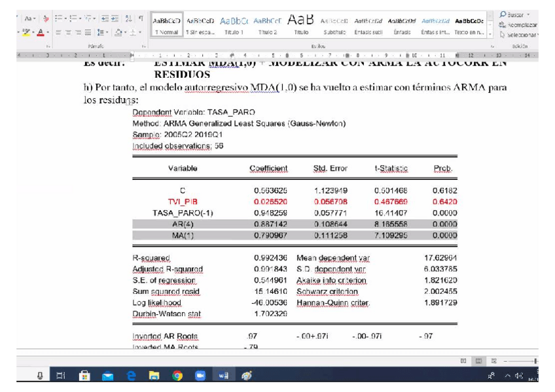555x392 pixels.
Task: Open line and paragraph spacing options
Action: (x=100, y=33)
